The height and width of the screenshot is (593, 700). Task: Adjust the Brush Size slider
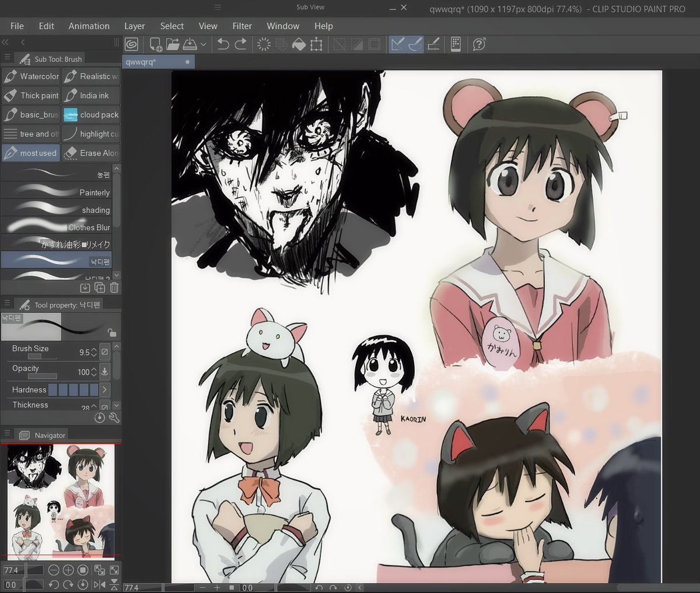point(42,356)
